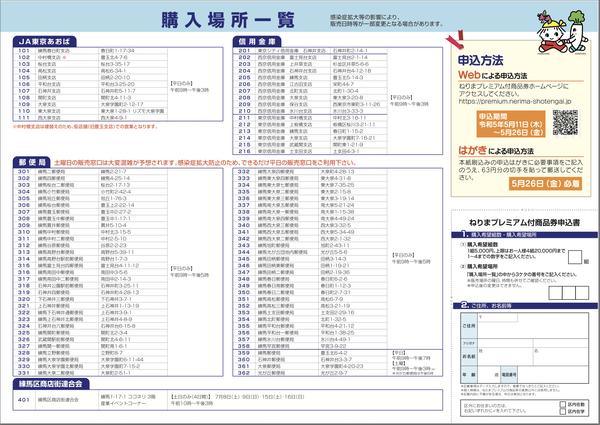Viewport: 600px width, 425px height.
Task: Click the 申込方法 heading
Action: pyautogui.click(x=481, y=60)
